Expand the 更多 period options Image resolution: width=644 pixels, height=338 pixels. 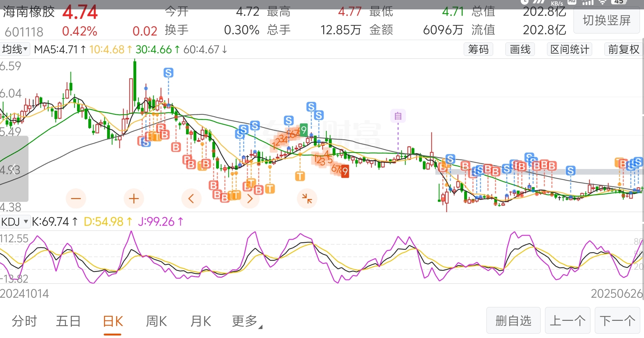coord(247,321)
